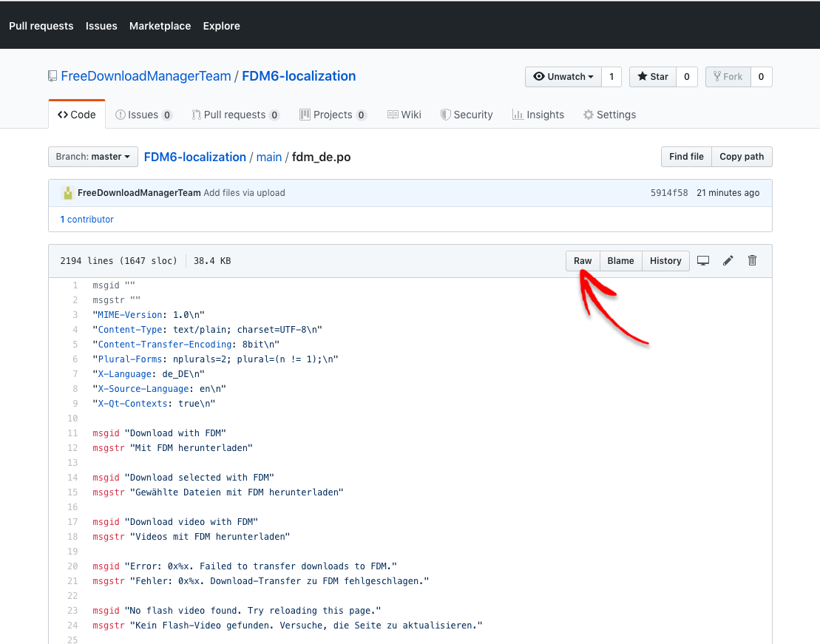Go to FDM6-localization breadcrumb root
This screenshot has height=644, width=820.
(x=195, y=157)
